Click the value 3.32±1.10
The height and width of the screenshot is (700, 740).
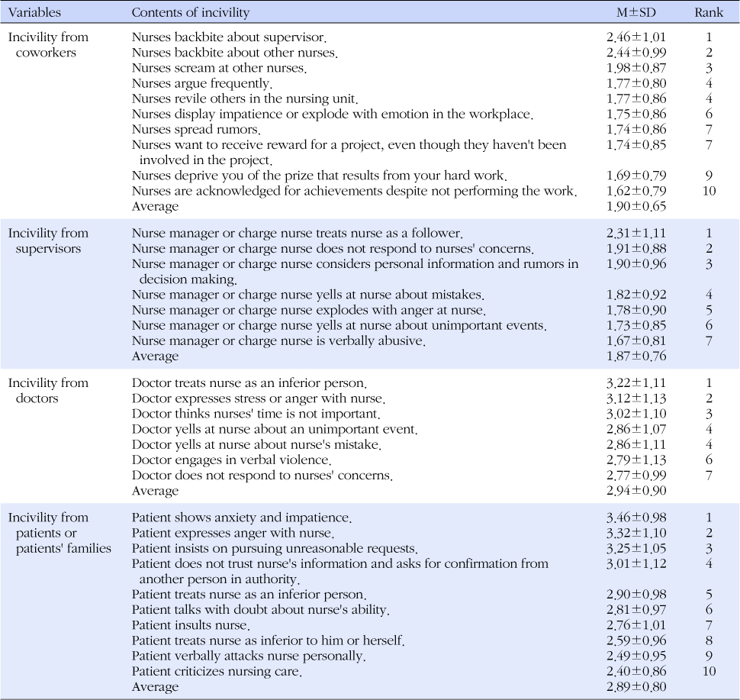[636, 533]
